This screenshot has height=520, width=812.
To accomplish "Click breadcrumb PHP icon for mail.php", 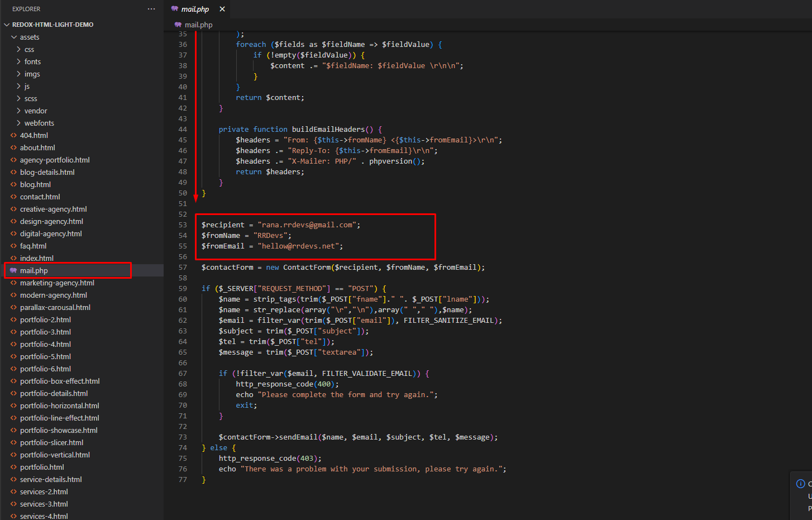I will (178, 25).
